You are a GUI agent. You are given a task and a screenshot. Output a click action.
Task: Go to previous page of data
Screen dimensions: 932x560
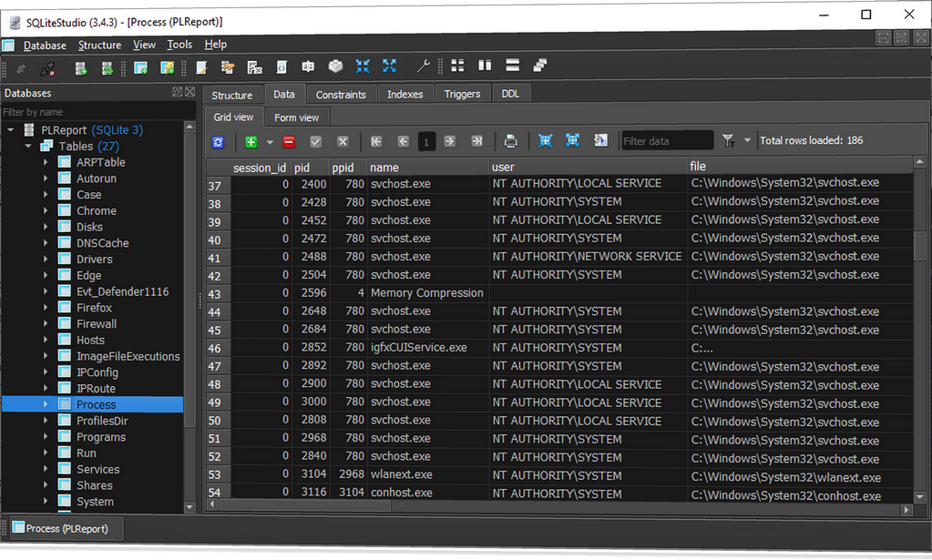pyautogui.click(x=403, y=141)
